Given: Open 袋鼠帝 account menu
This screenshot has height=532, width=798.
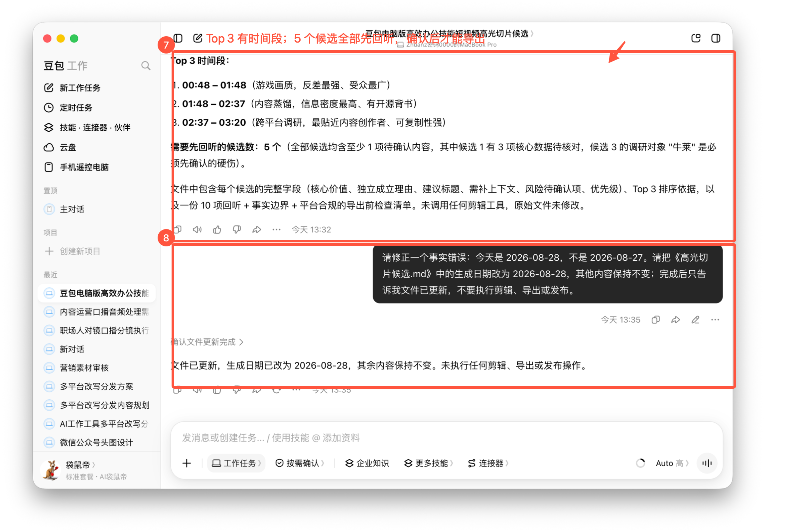Looking at the screenshot, I should pos(80,465).
